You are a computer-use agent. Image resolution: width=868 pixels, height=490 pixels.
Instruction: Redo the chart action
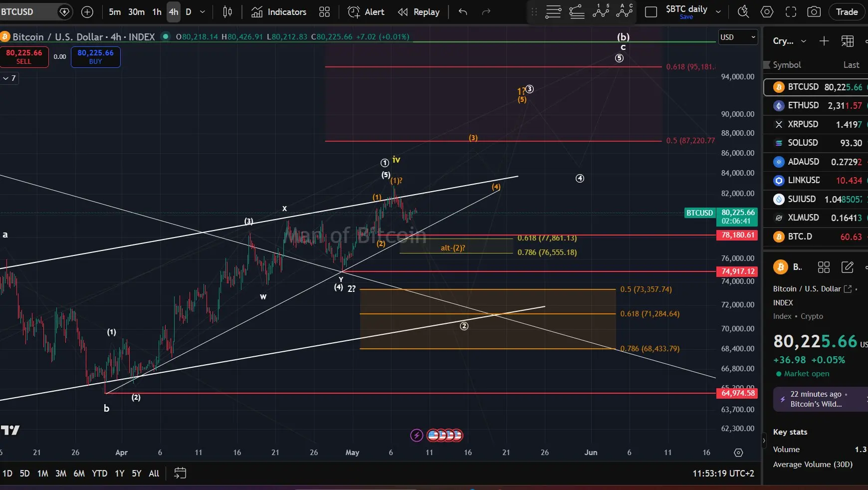click(486, 12)
